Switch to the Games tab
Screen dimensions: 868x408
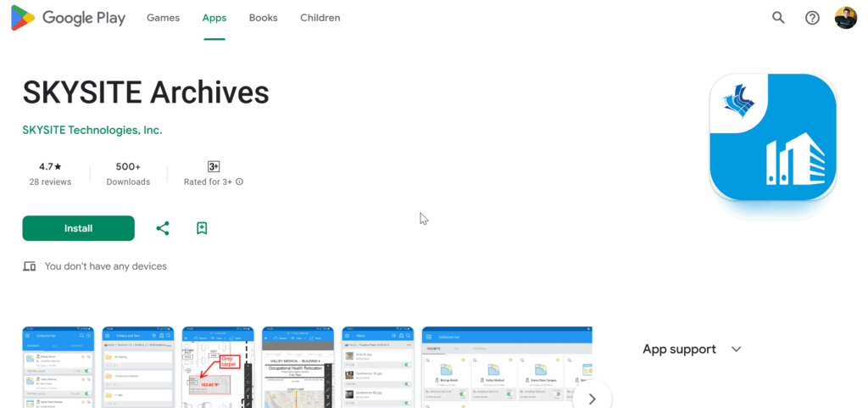(x=164, y=18)
